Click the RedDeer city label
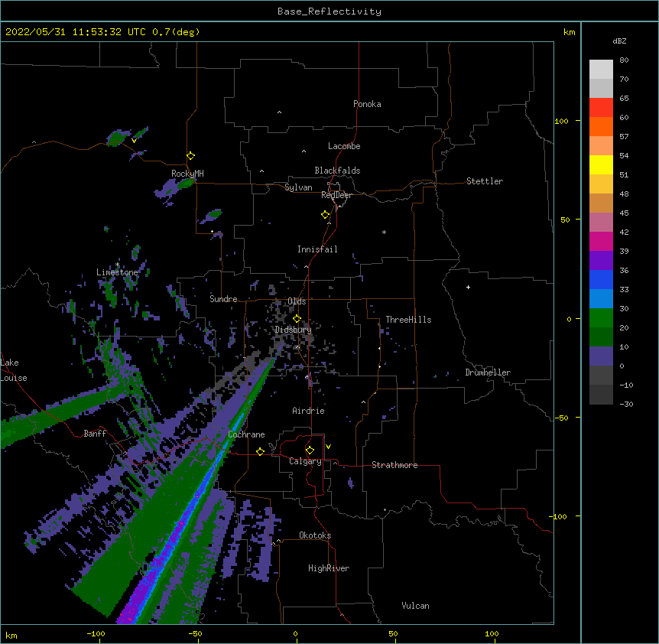The image size is (659, 644). [336, 195]
